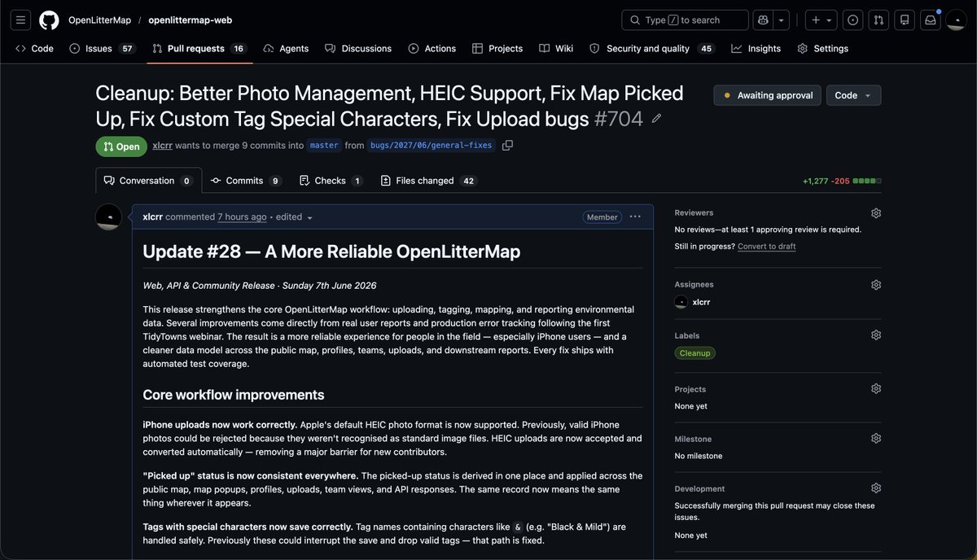Screen dimensions: 977x560
Task: Open xlcrr avatar beside the comment
Action: [x=108, y=217]
